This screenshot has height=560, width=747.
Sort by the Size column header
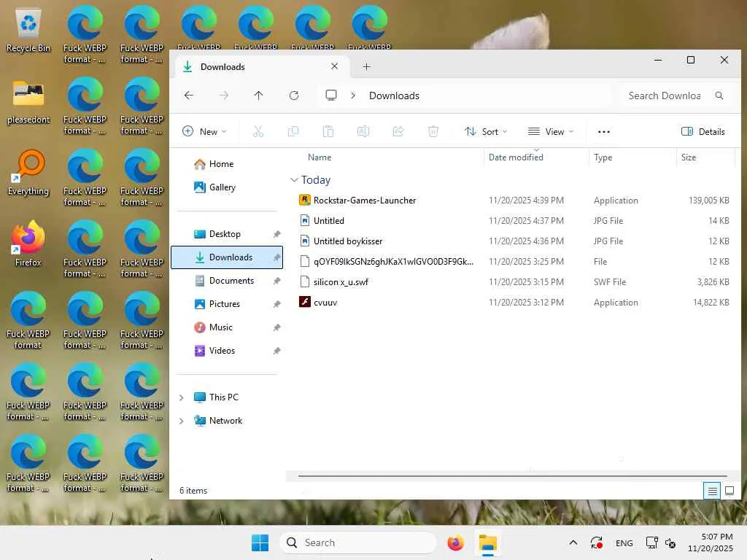[x=689, y=157]
